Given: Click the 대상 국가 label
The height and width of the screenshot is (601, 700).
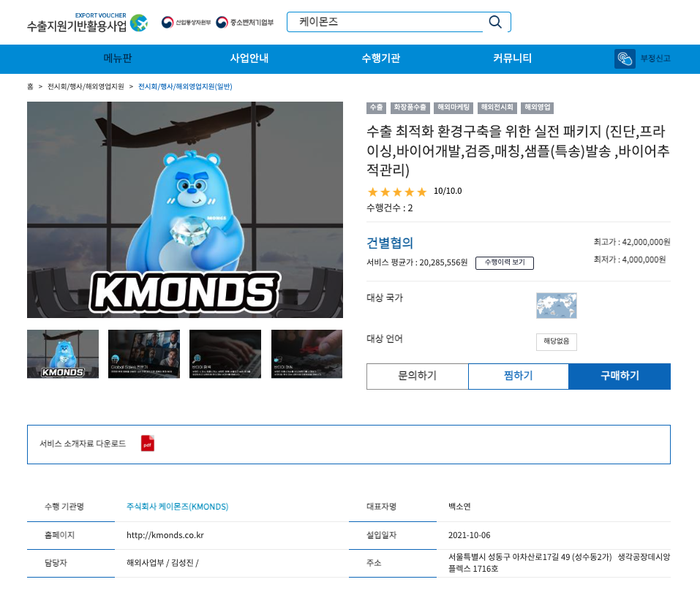Looking at the screenshot, I should [x=384, y=298].
